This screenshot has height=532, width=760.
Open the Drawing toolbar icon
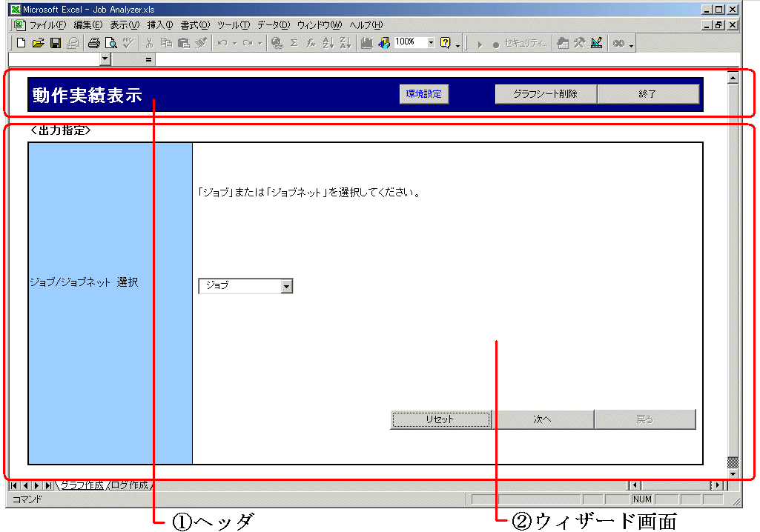(383, 43)
